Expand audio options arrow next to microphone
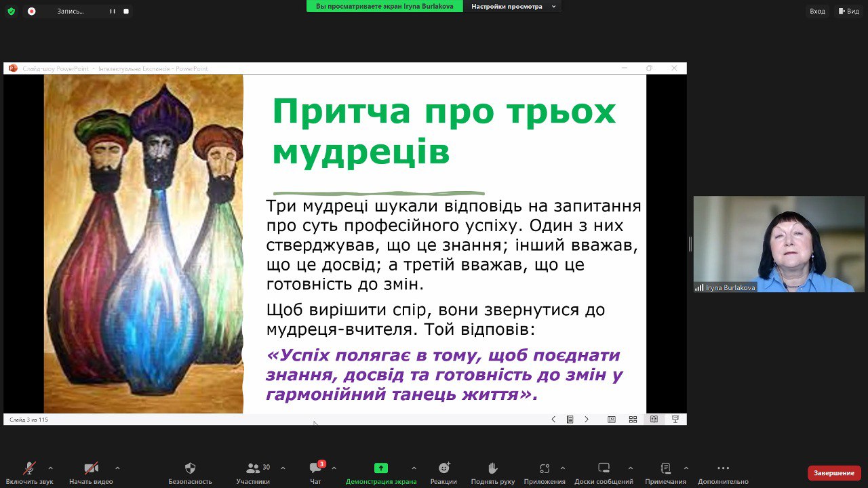This screenshot has height=488, width=868. (50, 468)
